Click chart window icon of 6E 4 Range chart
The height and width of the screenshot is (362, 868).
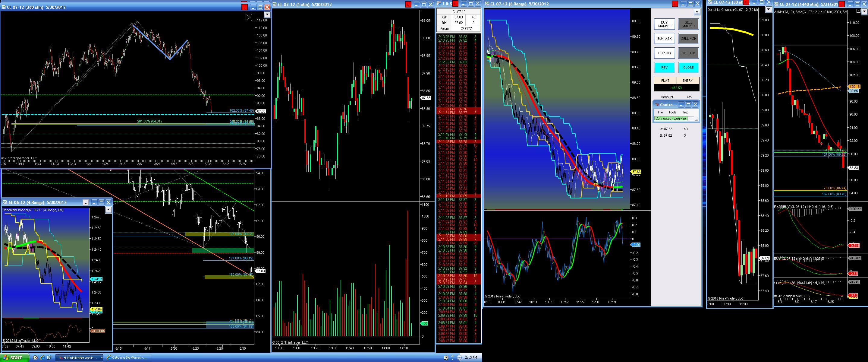click(x=5, y=202)
